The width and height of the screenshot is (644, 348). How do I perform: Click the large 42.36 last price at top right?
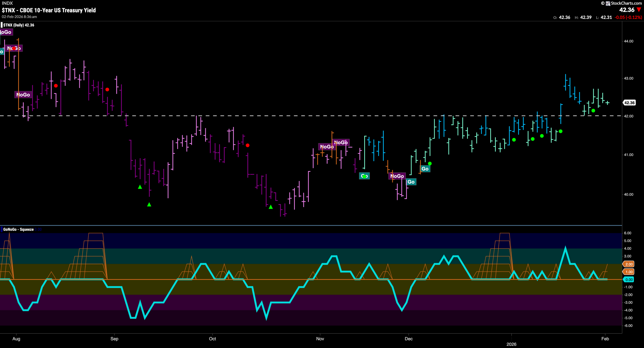(x=627, y=10)
